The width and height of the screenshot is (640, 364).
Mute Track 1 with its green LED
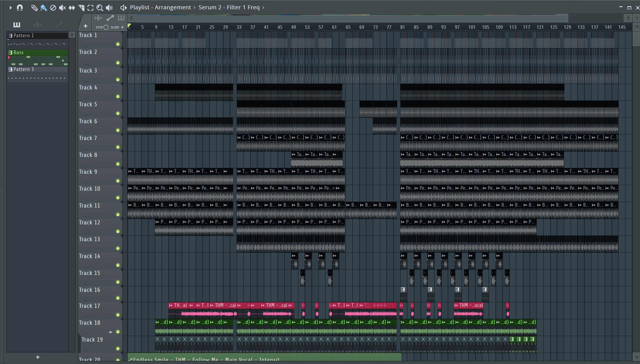point(118,44)
